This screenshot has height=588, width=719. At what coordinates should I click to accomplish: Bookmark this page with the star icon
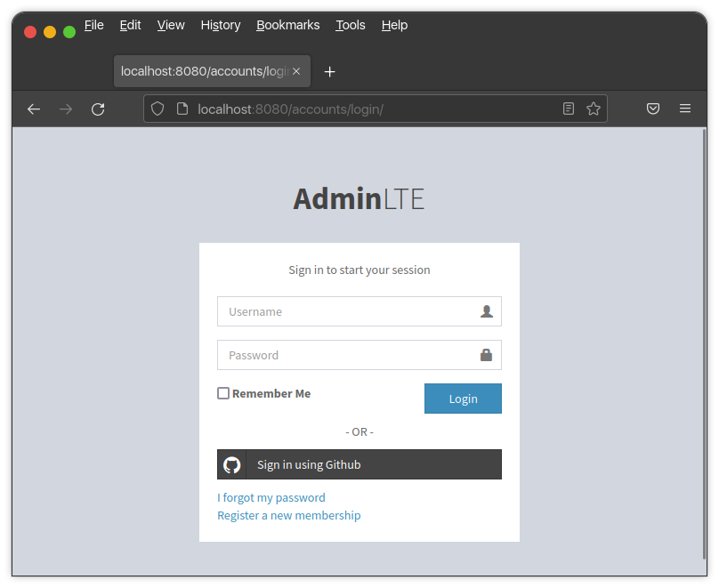594,109
